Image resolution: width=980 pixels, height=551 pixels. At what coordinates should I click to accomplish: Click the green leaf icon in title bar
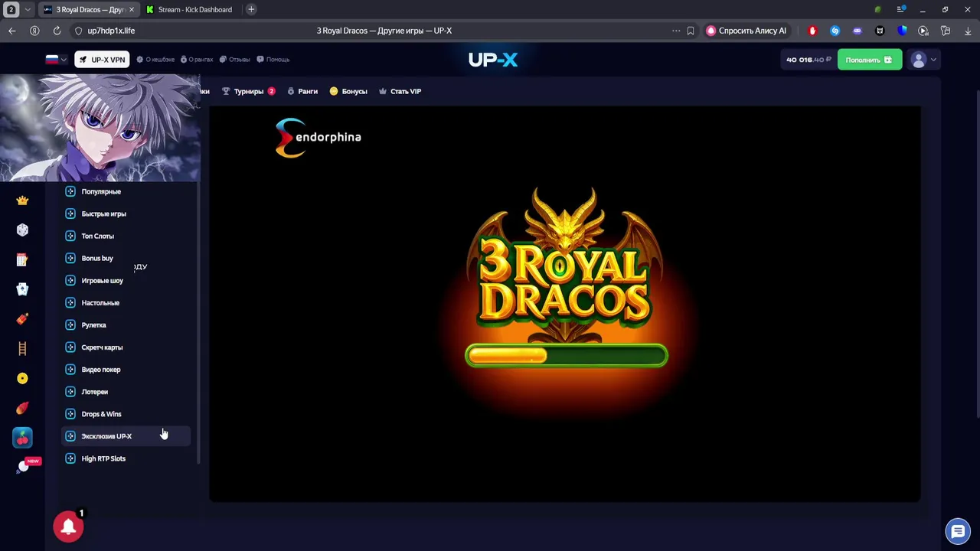pos(877,10)
